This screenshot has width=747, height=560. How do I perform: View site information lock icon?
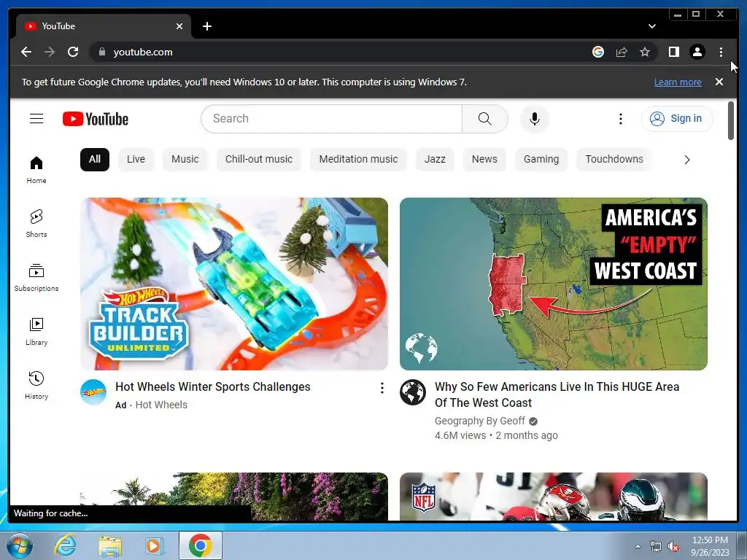pos(101,52)
